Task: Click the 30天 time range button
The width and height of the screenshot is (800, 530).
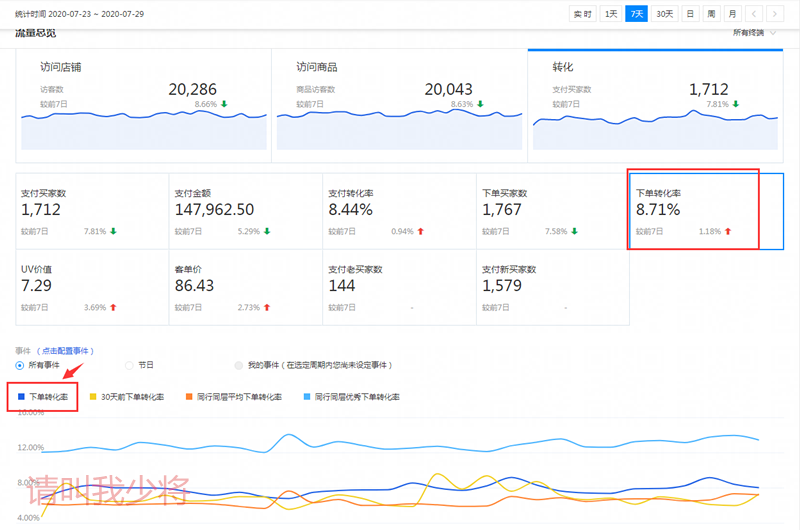Action: point(664,14)
